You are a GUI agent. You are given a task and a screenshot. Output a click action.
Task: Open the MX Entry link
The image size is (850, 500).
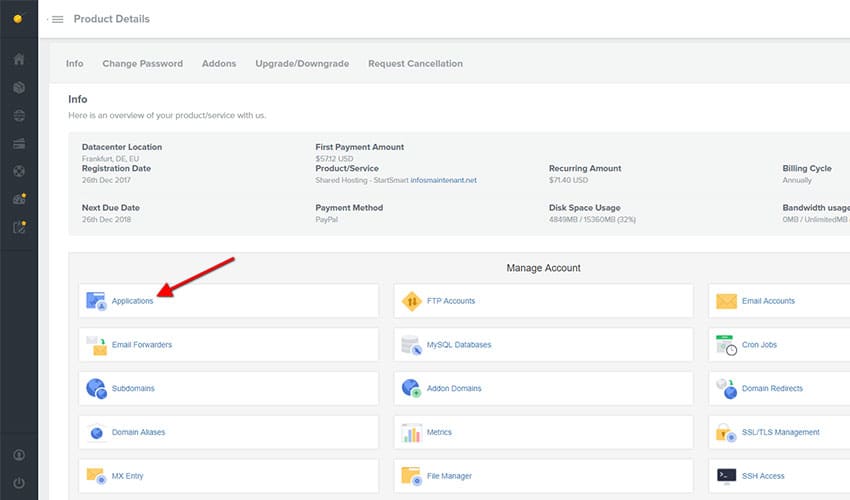127,476
